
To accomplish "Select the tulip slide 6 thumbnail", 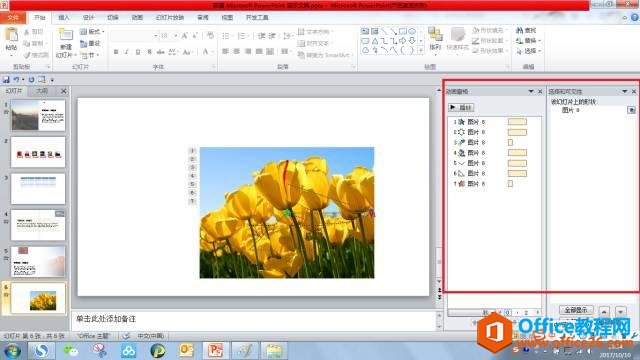I will click(x=38, y=299).
